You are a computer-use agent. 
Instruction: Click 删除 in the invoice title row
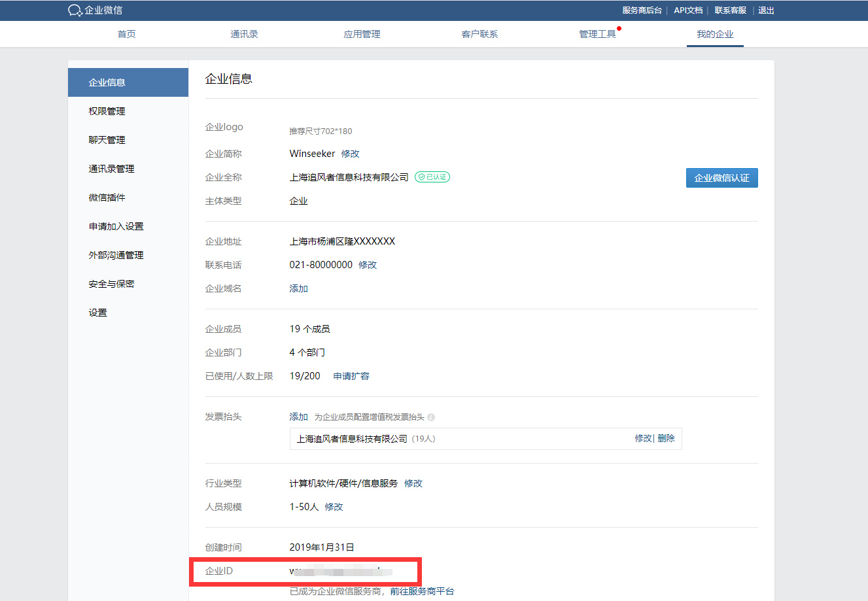coord(666,438)
